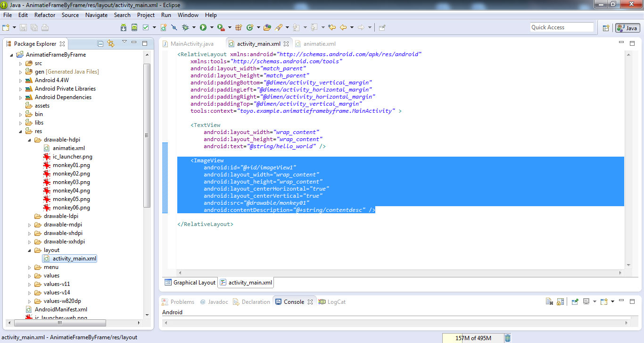Save the current file with the Save icon
Image resolution: width=644 pixels, height=343 pixels.
(23, 27)
